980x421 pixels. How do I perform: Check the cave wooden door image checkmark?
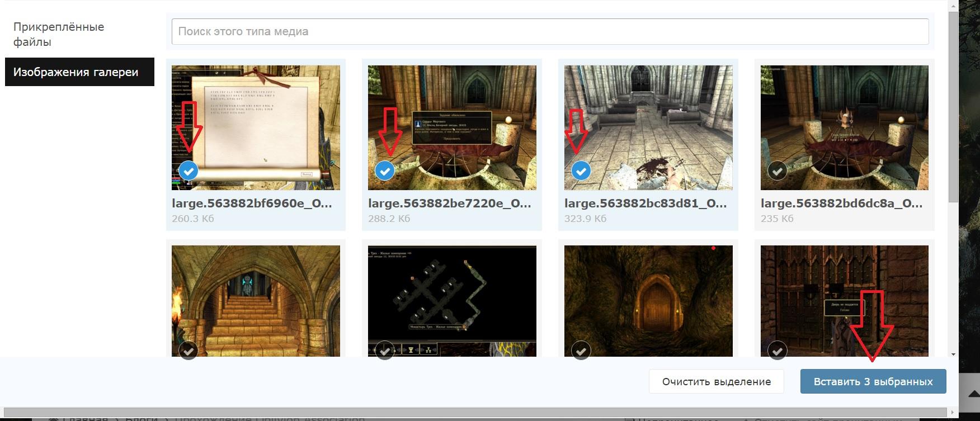[x=581, y=351]
